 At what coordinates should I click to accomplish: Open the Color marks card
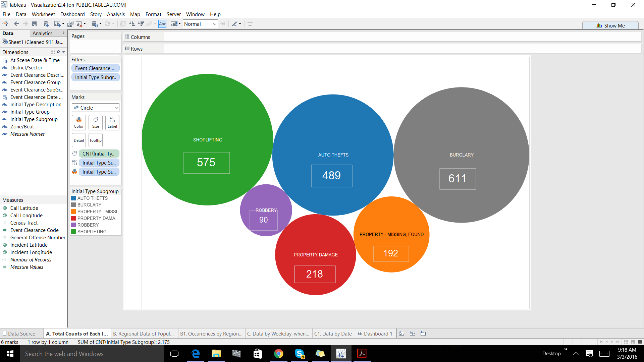[79, 122]
